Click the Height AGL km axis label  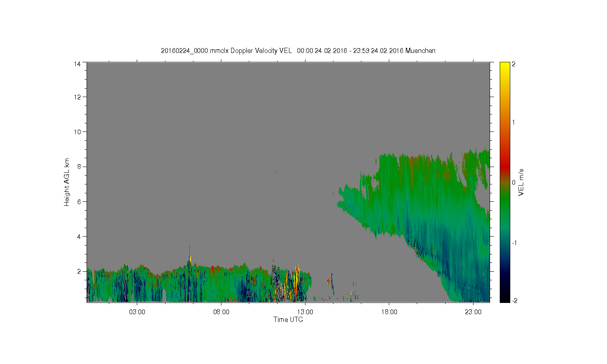click(x=67, y=182)
